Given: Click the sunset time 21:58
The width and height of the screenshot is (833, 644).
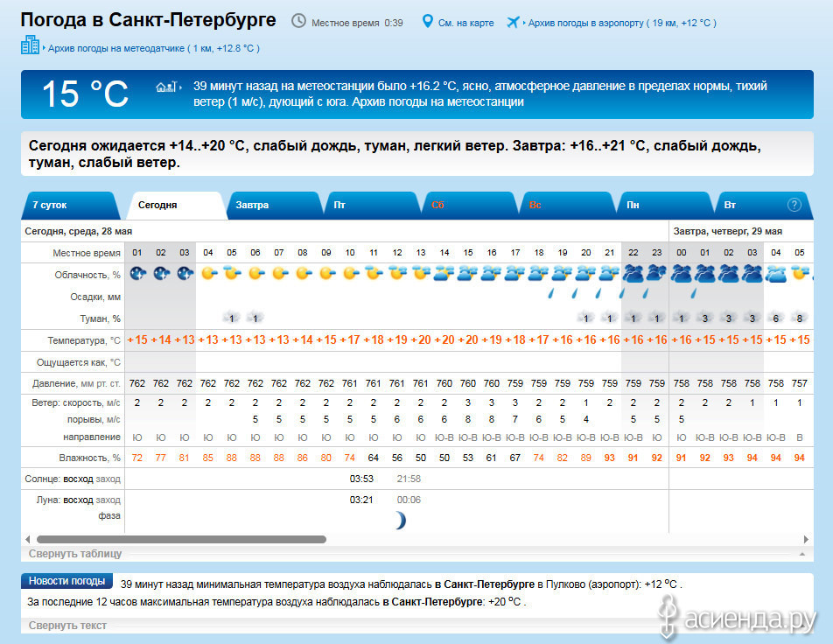Looking at the screenshot, I should pos(409,479).
